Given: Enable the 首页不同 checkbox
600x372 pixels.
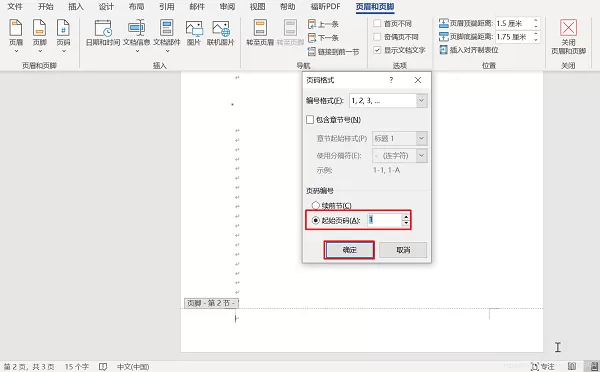Looking at the screenshot, I should point(377,23).
